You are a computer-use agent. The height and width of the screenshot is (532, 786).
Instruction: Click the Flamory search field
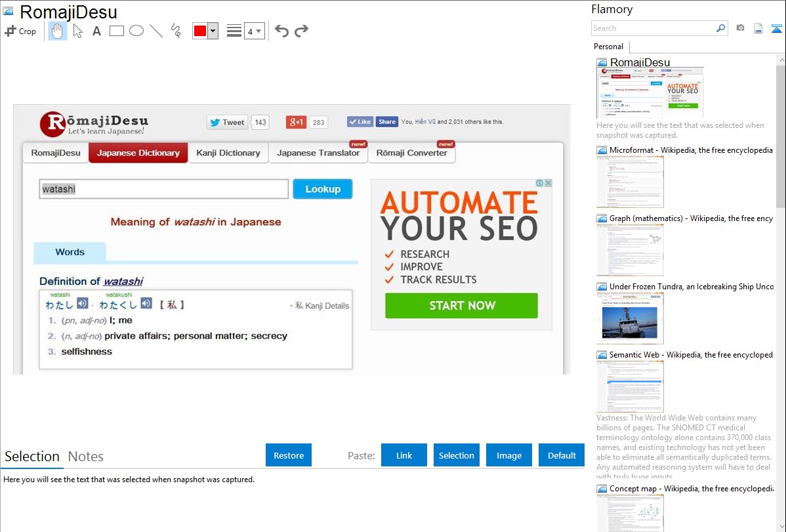click(653, 28)
